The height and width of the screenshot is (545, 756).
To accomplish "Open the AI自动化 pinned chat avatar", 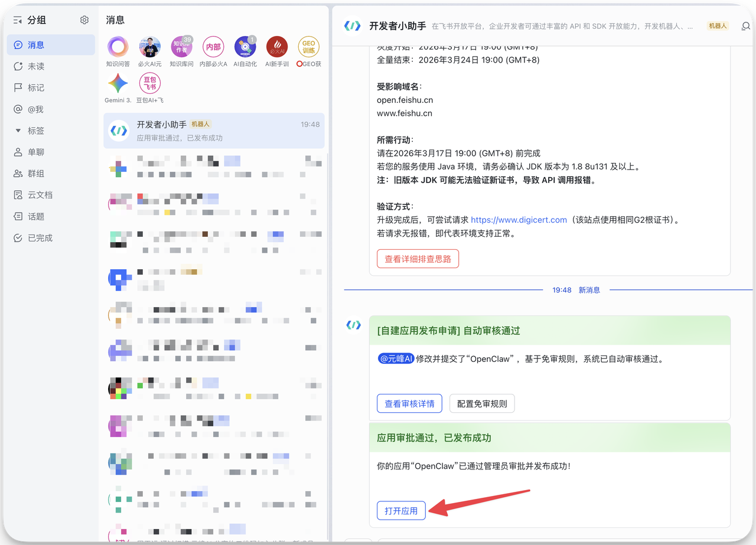I will (245, 47).
